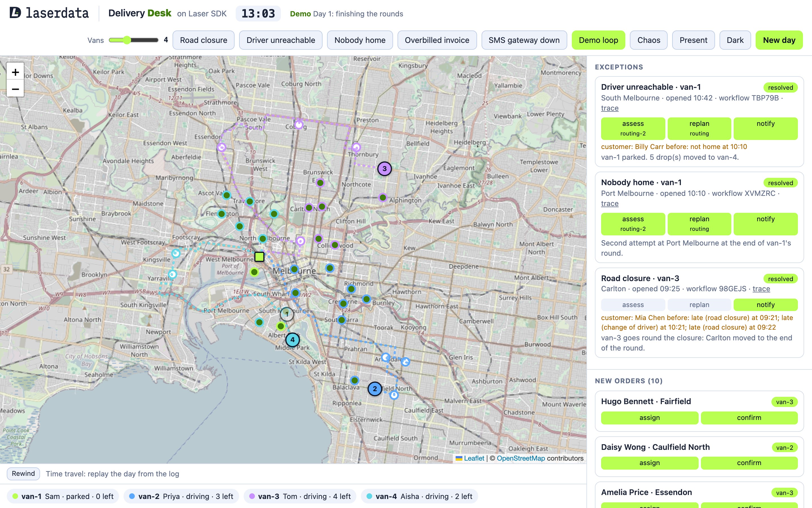Viewport: 812px width, 508px height.
Task: Click delivered stop marker near Alphington
Action: [x=383, y=198]
